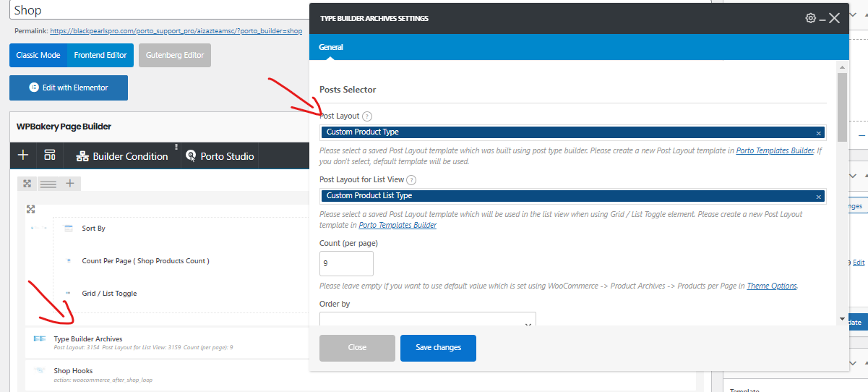This screenshot has height=392, width=868.
Task: Click the vertical scrollbar thumb in settings dialog
Action: click(842, 106)
